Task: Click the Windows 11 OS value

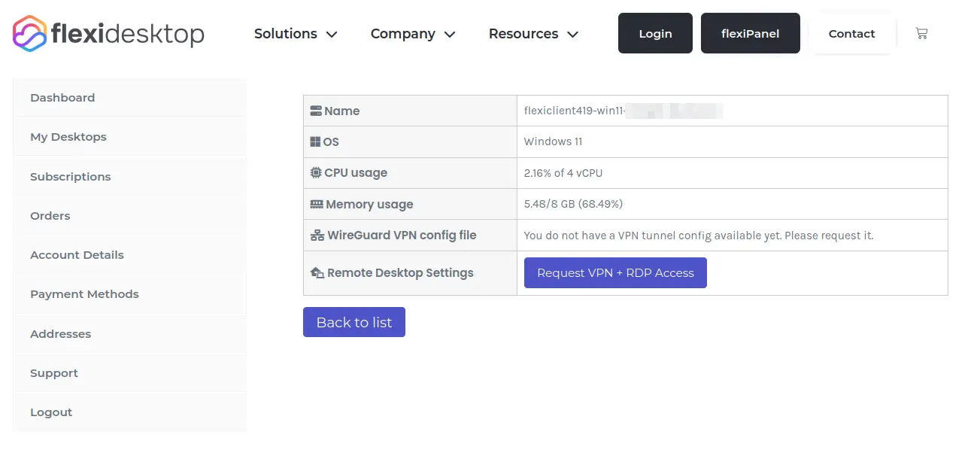Action: click(553, 141)
